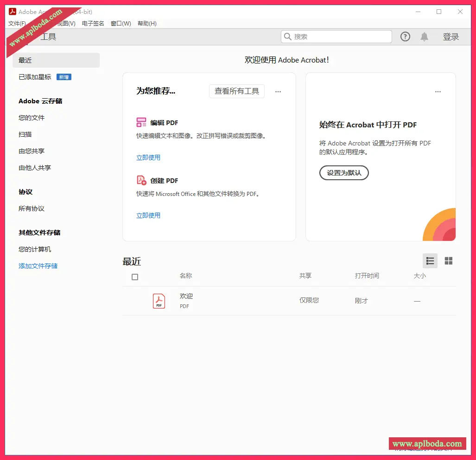
Task: Select 已添加星标 in the sidebar
Action: coord(35,77)
